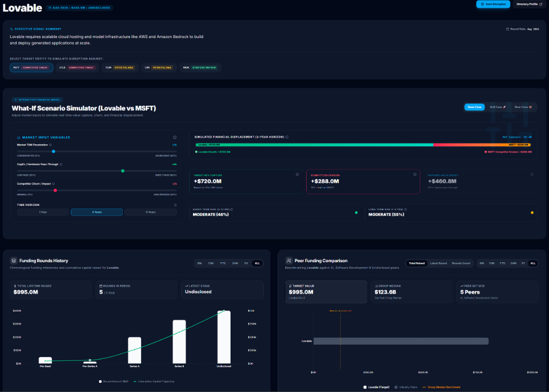
Task: Click the Group Median $123.6B card
Action: coord(412,292)
